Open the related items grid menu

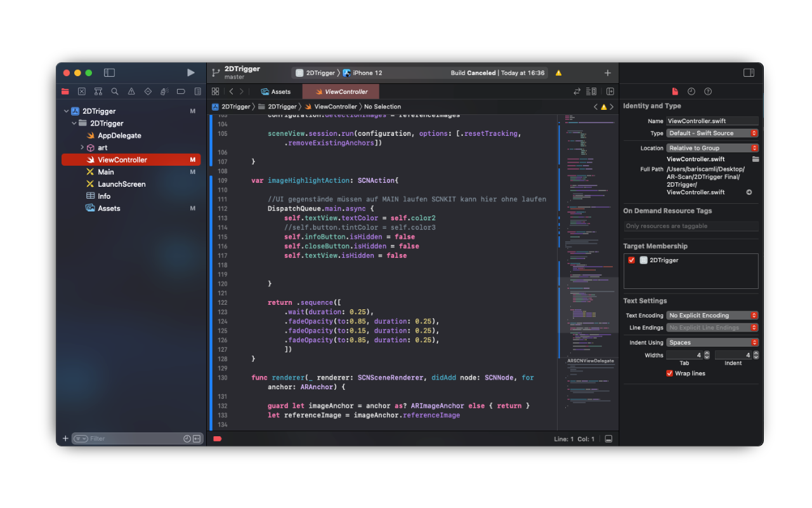[x=216, y=91]
